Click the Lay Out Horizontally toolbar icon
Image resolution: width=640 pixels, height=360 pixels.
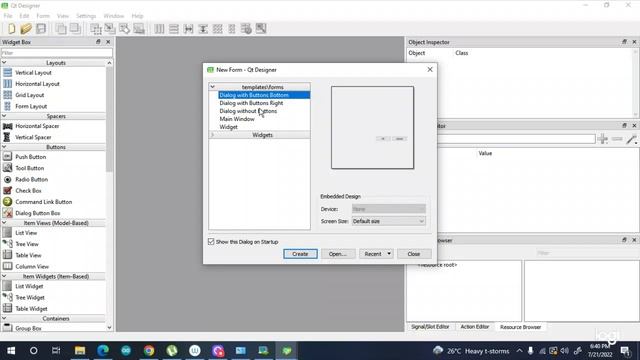[159, 29]
